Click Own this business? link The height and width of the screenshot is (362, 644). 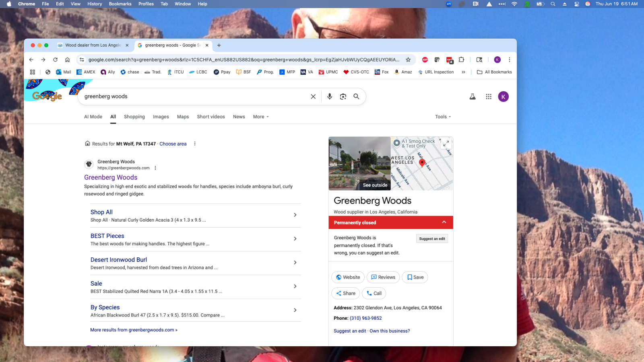(390, 331)
